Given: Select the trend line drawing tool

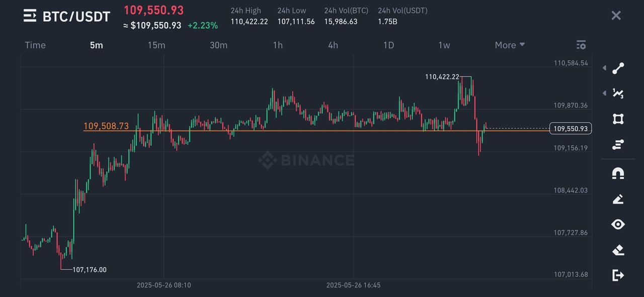Looking at the screenshot, I should click(x=618, y=69).
